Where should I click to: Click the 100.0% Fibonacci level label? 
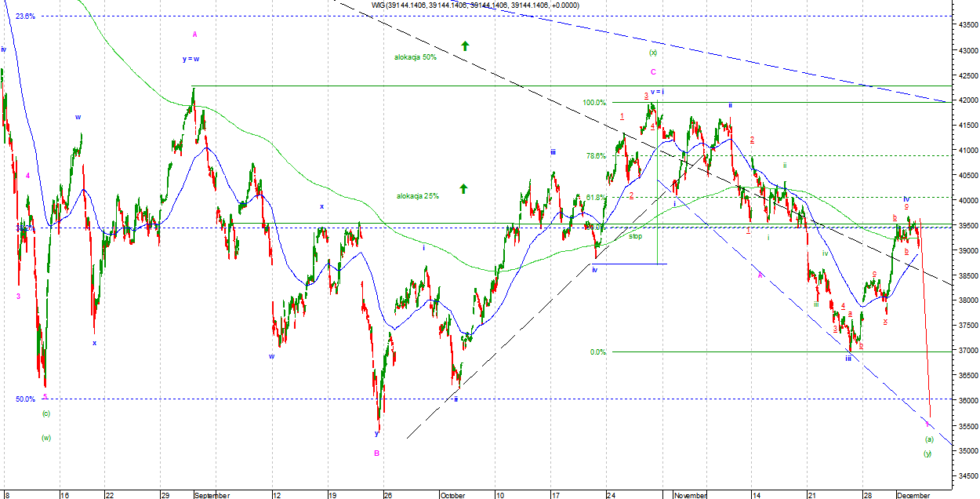(x=594, y=103)
